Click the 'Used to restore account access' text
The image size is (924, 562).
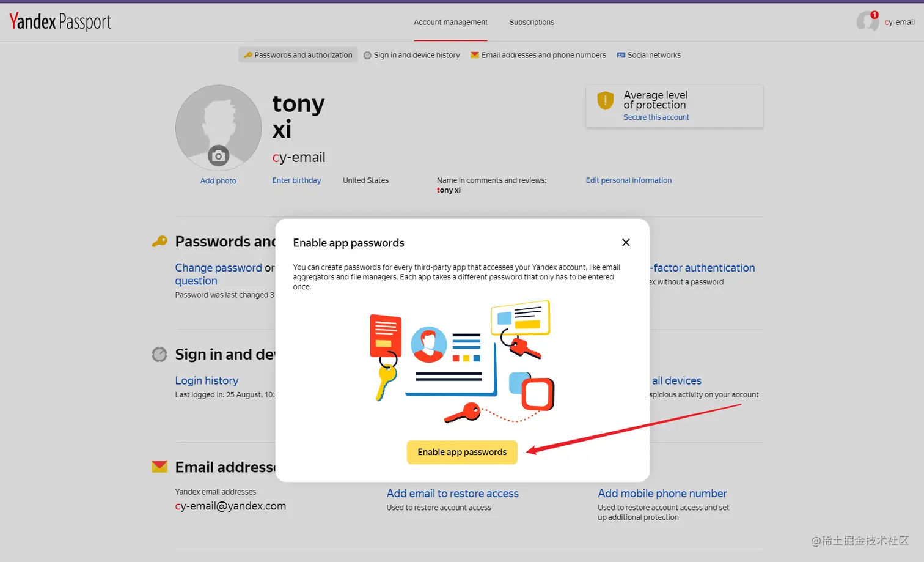[439, 508]
